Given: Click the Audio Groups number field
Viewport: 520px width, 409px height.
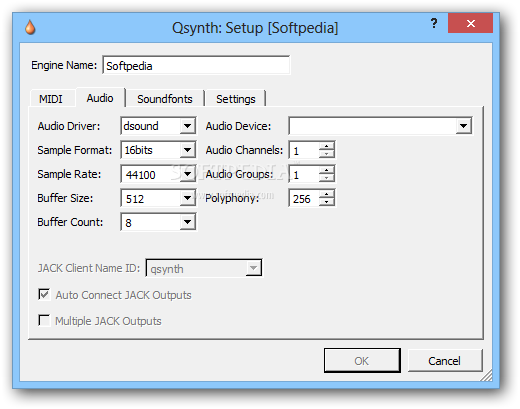Looking at the screenshot, I should [x=304, y=174].
